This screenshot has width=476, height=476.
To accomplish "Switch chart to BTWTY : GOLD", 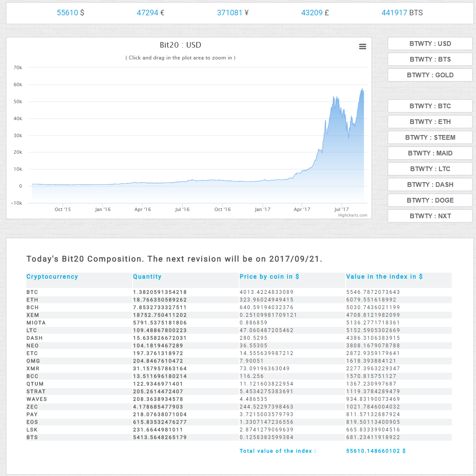I will [x=430, y=75].
